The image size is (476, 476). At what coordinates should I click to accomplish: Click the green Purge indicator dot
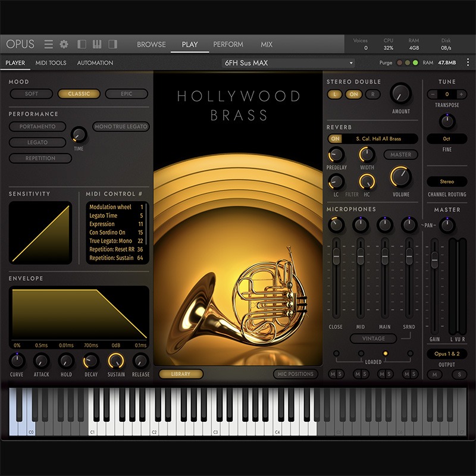pyautogui.click(x=415, y=63)
